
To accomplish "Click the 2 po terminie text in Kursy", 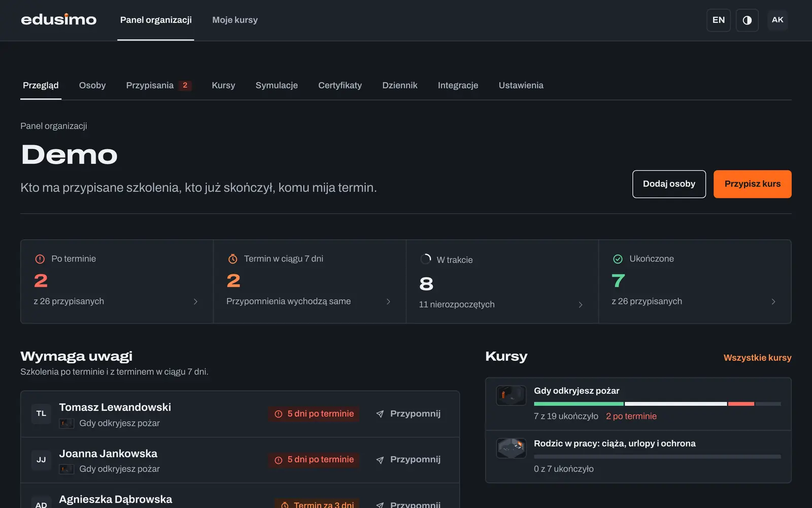I will (x=631, y=416).
